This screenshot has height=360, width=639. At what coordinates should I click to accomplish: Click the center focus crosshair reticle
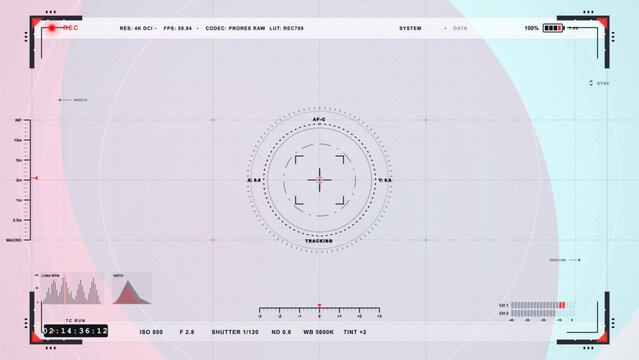[x=320, y=180]
